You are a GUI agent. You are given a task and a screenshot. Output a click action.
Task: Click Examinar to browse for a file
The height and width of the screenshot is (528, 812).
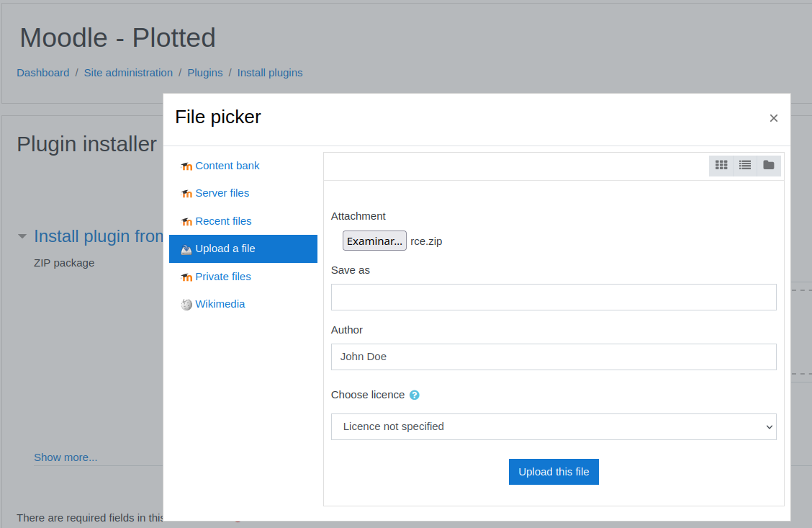(x=374, y=241)
